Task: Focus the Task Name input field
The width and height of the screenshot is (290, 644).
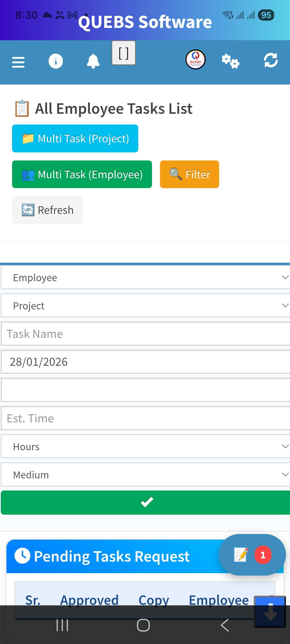Action: click(145, 334)
